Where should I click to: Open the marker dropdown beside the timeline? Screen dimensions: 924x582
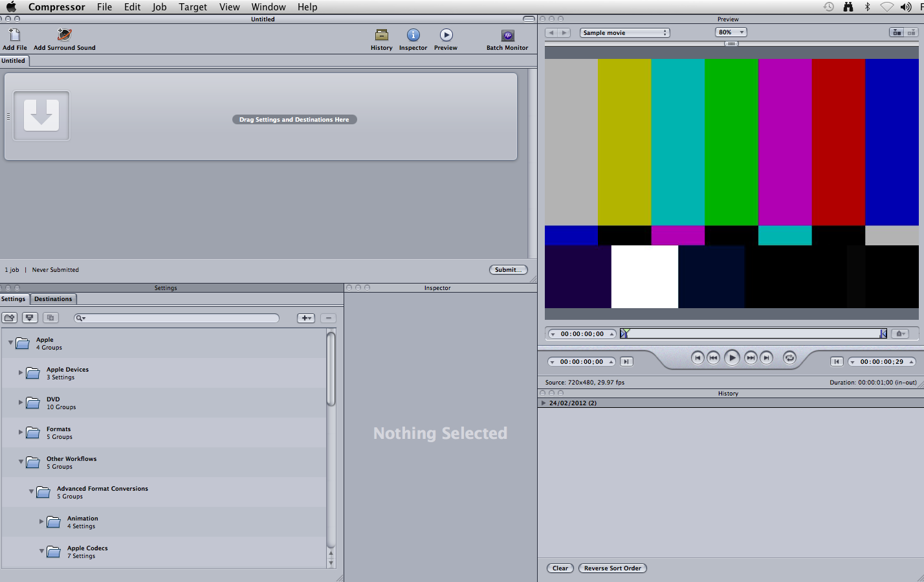tap(900, 334)
